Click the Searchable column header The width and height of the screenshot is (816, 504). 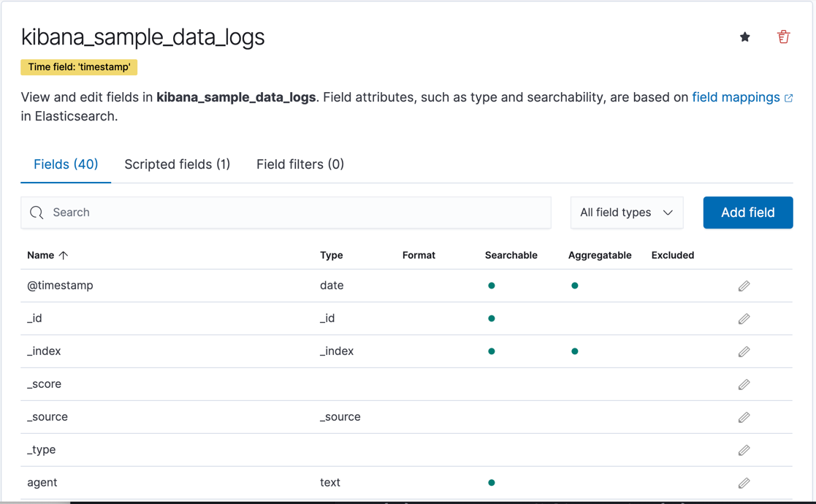click(x=511, y=255)
